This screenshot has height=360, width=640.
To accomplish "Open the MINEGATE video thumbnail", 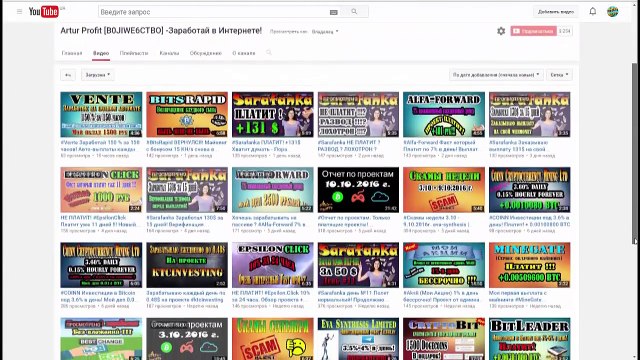I will point(530,265).
